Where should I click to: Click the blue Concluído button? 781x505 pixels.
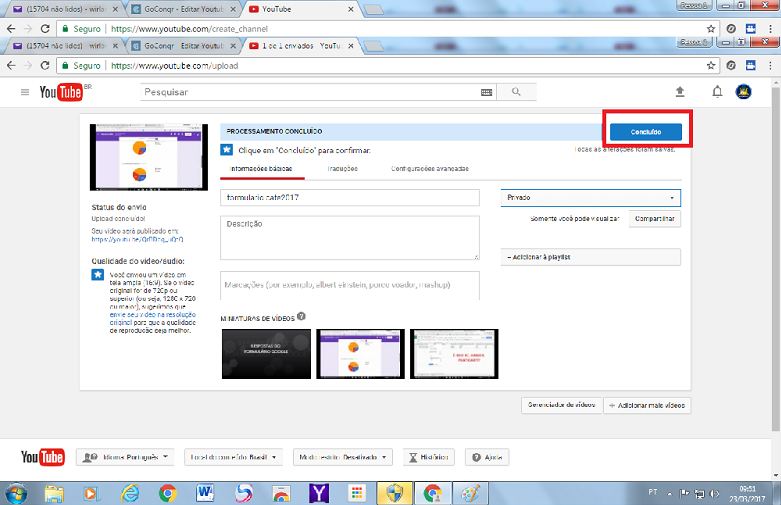(646, 132)
